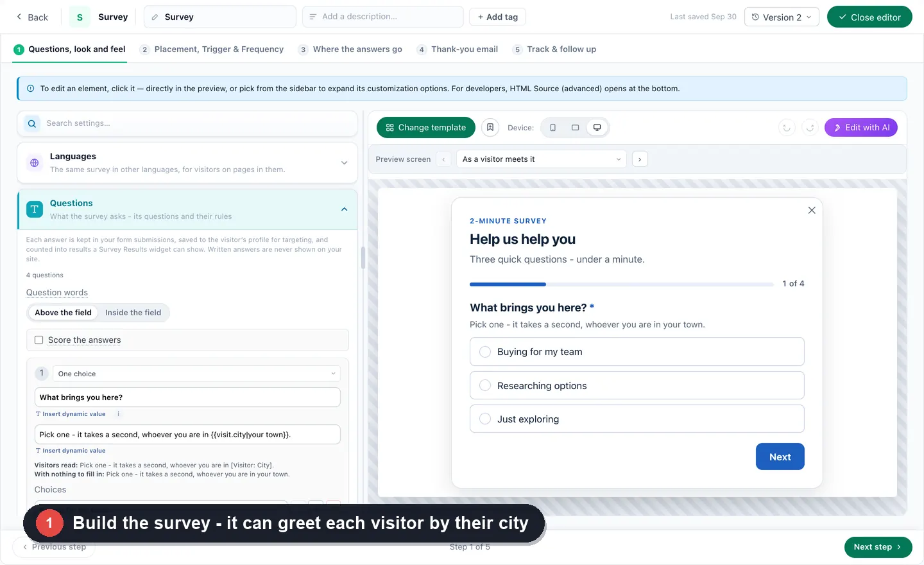Switch to Placement, Trigger & Frequency tab

tap(212, 49)
